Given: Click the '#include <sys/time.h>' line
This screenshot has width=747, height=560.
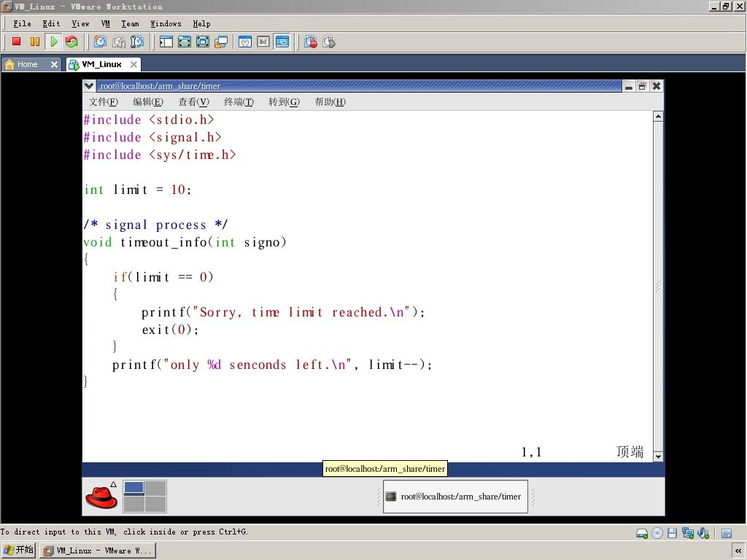Looking at the screenshot, I should [x=160, y=155].
